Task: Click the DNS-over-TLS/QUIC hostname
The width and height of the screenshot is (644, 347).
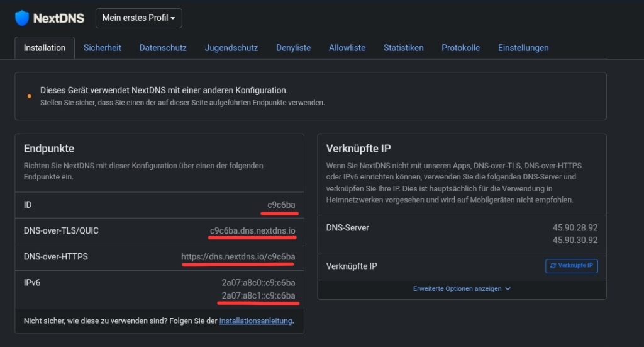Action: [x=252, y=230]
